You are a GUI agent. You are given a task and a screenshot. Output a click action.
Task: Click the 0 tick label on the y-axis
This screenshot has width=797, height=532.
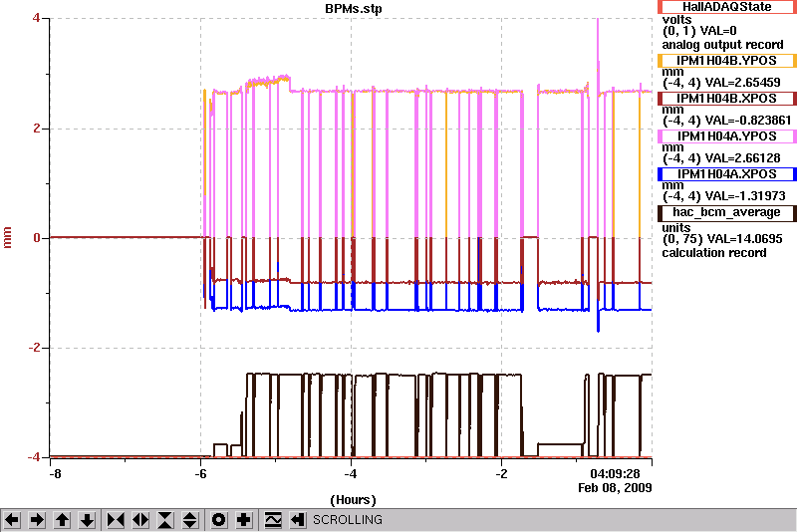click(36, 238)
